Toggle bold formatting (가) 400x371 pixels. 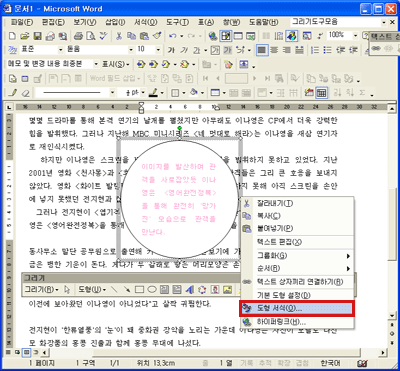[x=171, y=50]
